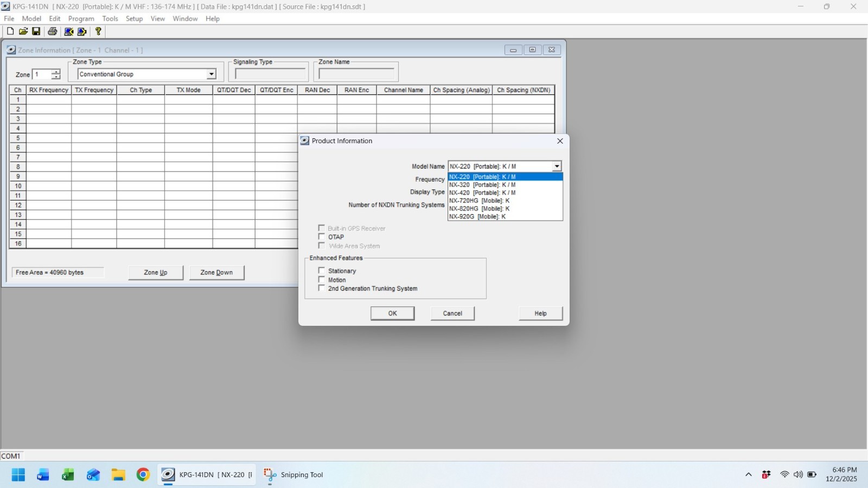Choose NX-420 [Portable] from the model list
The width and height of the screenshot is (868, 488).
coord(505,192)
